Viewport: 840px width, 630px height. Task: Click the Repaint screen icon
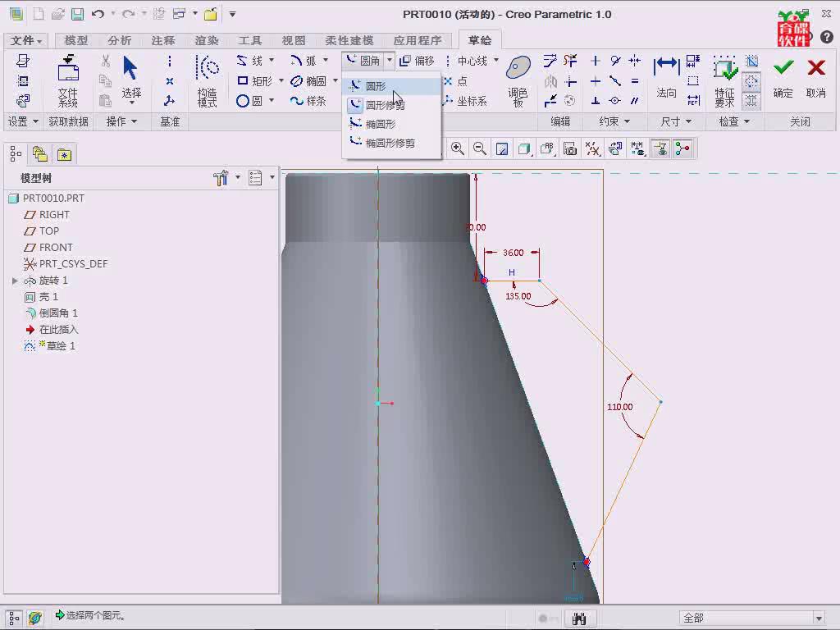coord(502,149)
